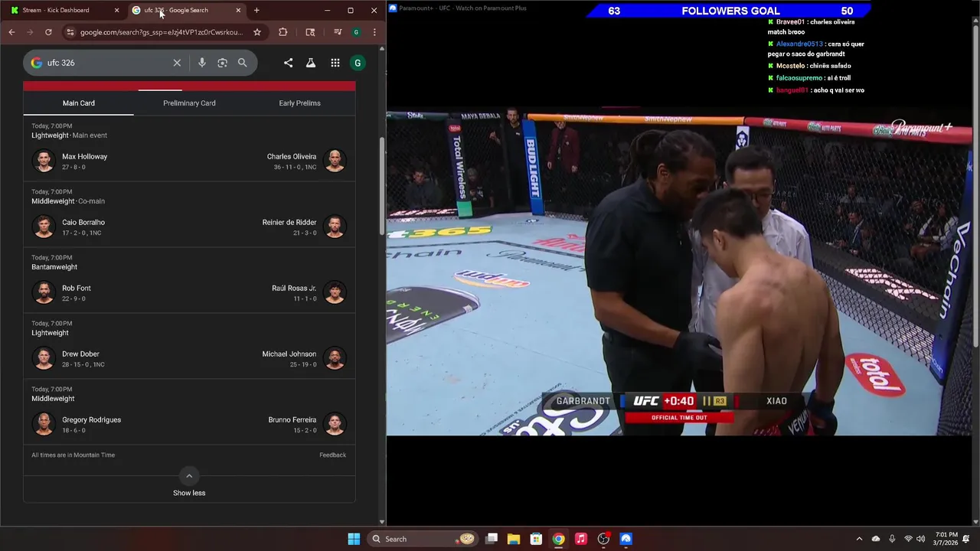This screenshot has height=551, width=980.
Task: Reload the Google search page
Action: (x=48, y=32)
